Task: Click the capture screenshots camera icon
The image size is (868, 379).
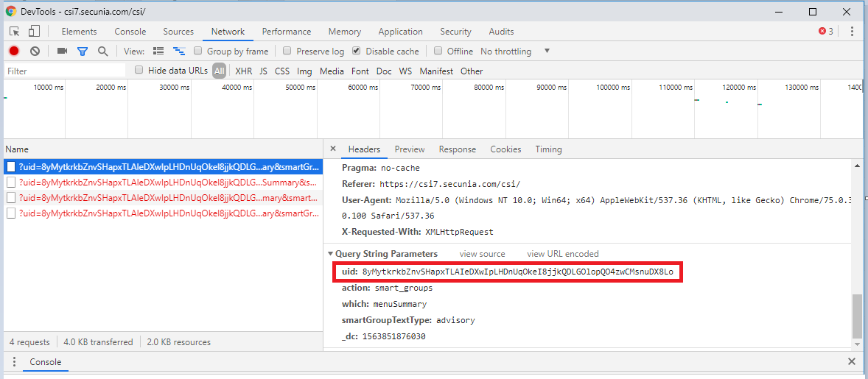Action: pyautogui.click(x=62, y=52)
